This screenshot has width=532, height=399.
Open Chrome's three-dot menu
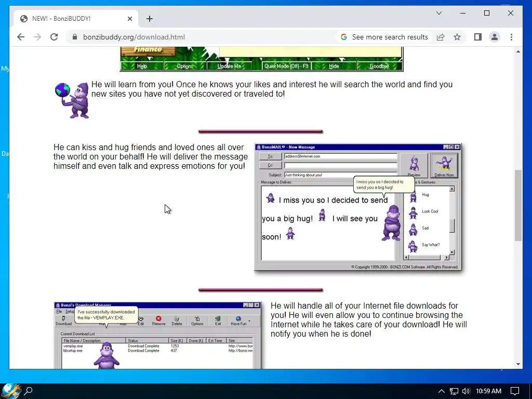coord(511,37)
